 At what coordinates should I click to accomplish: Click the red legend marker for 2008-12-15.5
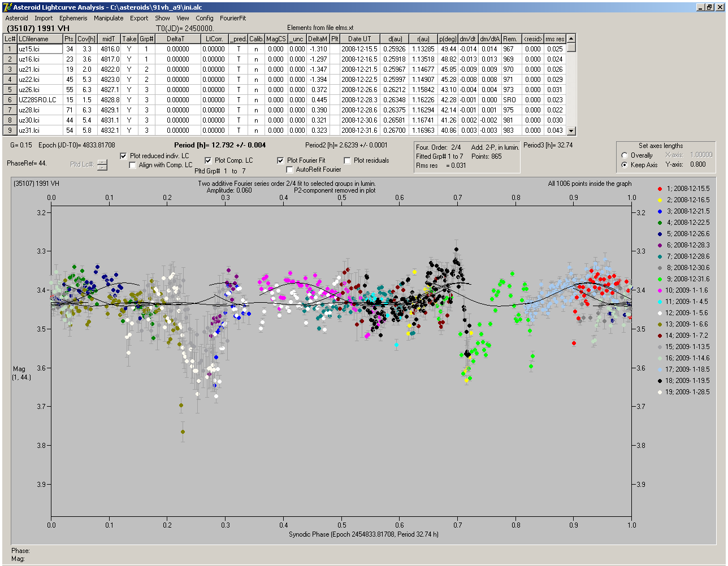pyautogui.click(x=660, y=189)
